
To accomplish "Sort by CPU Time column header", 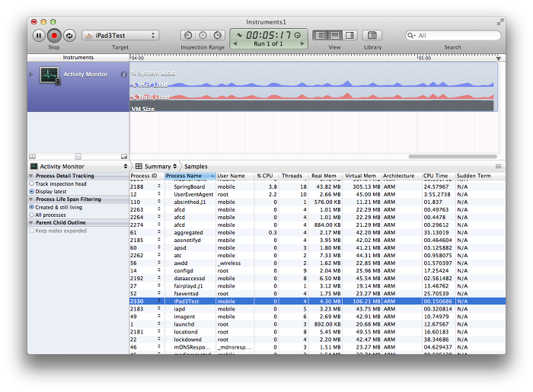I will pyautogui.click(x=438, y=176).
